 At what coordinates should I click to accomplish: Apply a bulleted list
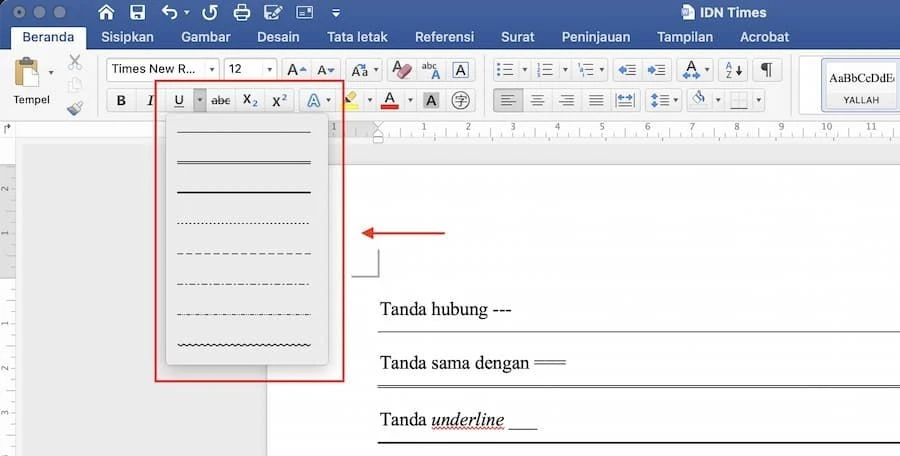(x=505, y=70)
